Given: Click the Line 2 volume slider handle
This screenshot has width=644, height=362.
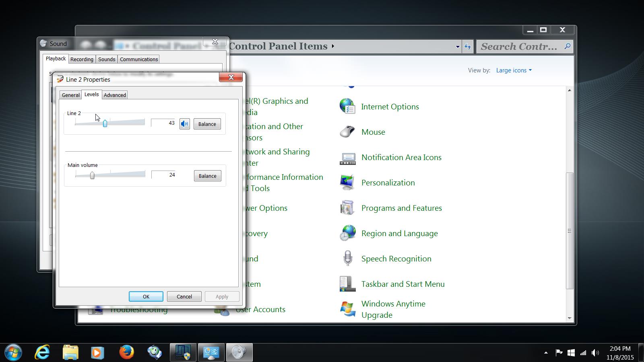Looking at the screenshot, I should [x=105, y=123].
